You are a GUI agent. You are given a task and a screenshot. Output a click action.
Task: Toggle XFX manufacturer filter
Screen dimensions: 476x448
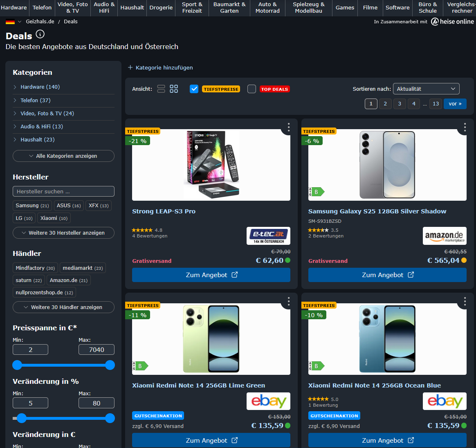(x=99, y=206)
